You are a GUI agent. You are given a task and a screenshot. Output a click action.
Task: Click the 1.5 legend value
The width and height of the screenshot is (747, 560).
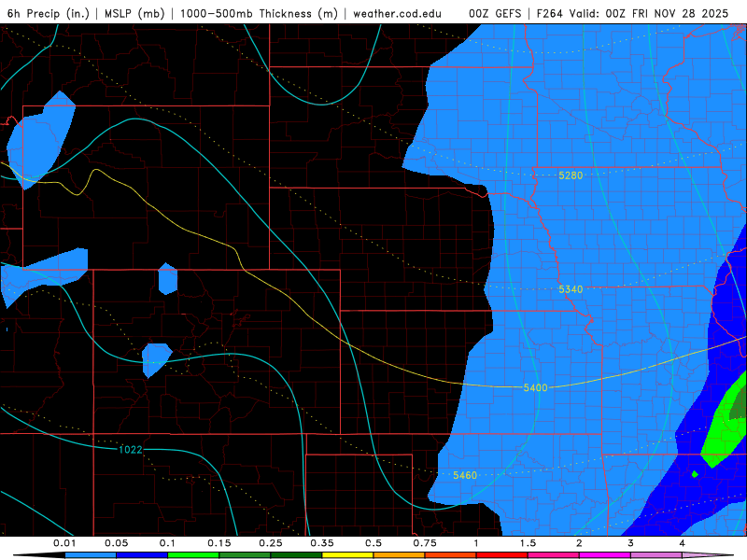(528, 543)
